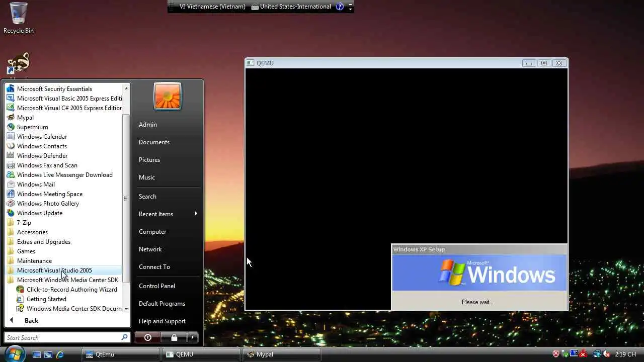This screenshot has width=644, height=362.
Task: Click the Show Desktop quick launch icon
Action: pos(37,354)
